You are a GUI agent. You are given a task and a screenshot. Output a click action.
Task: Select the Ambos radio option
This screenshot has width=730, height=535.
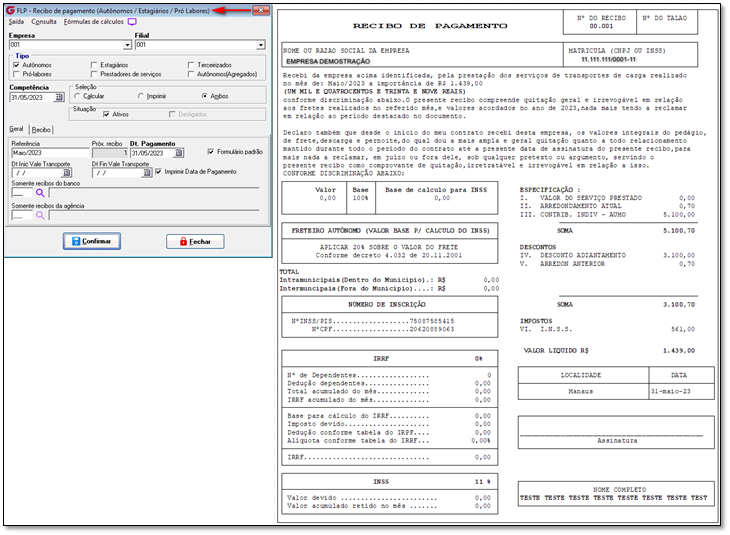(204, 96)
